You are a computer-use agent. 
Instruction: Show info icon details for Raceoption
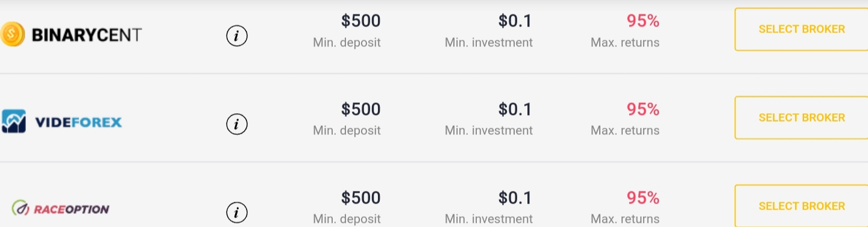point(237,212)
